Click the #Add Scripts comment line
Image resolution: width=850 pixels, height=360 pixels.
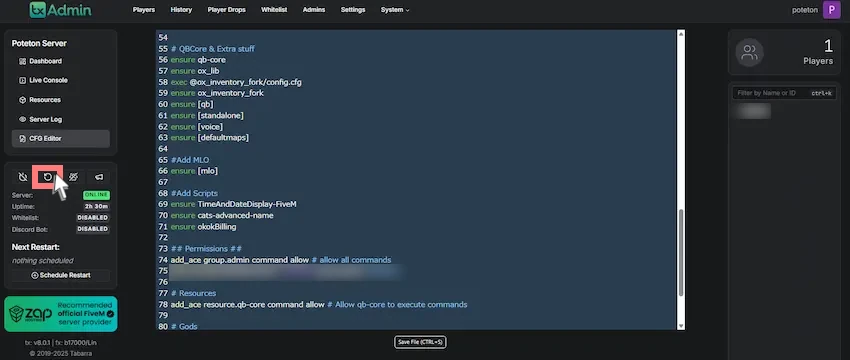click(x=194, y=193)
